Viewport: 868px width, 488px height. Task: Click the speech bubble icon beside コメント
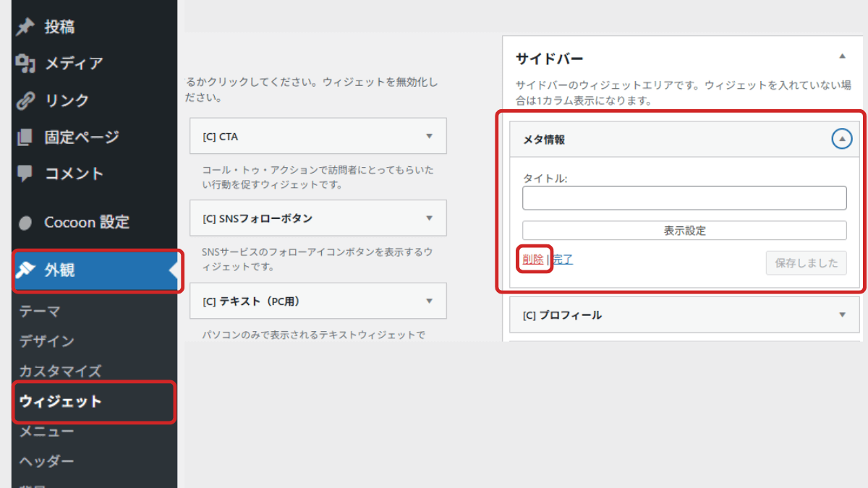[x=25, y=174]
